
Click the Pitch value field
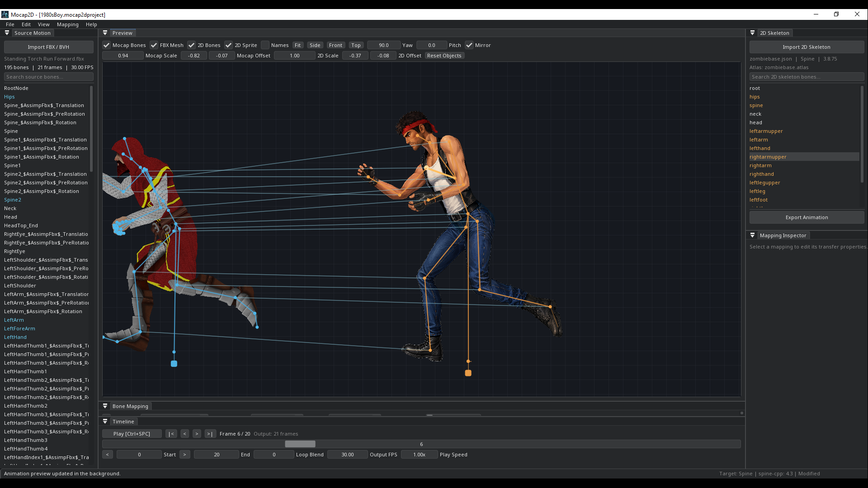[432, 45]
